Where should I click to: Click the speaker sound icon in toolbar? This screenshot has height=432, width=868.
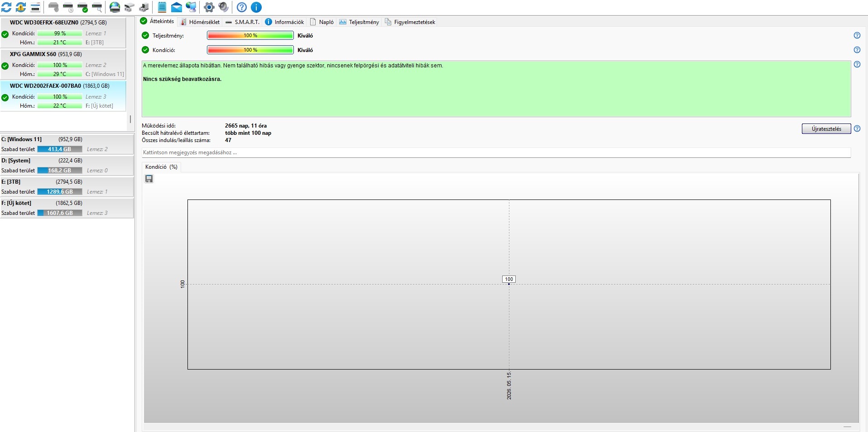[224, 7]
